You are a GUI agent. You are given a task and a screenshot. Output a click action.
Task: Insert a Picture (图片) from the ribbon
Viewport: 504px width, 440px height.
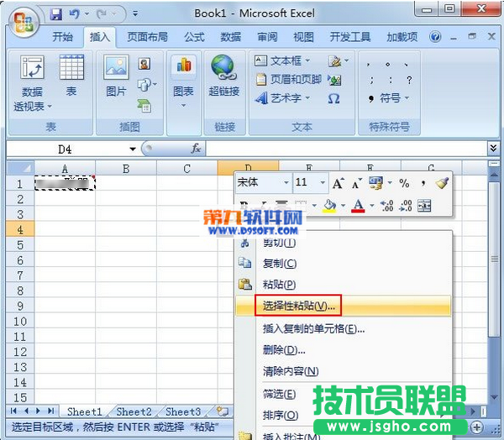coord(115,76)
